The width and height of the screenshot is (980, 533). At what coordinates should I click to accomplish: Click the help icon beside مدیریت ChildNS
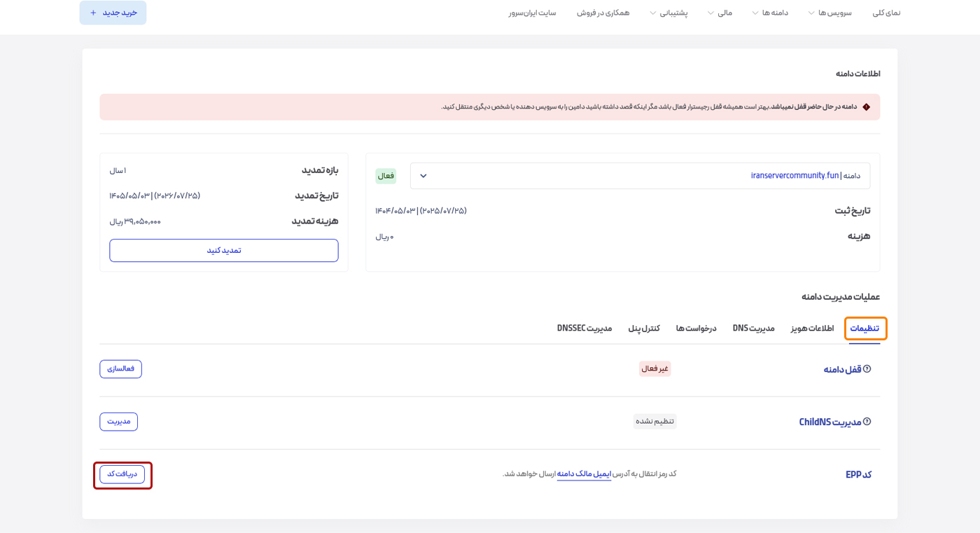[x=867, y=422]
